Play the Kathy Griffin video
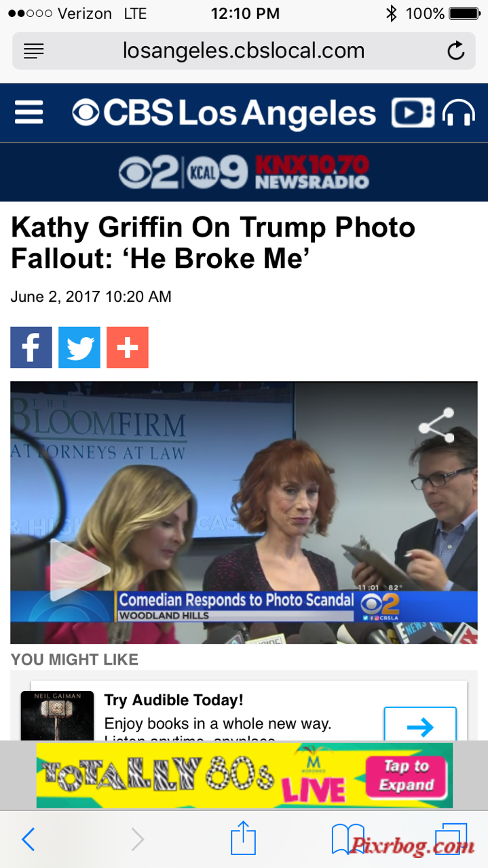 pyautogui.click(x=80, y=570)
